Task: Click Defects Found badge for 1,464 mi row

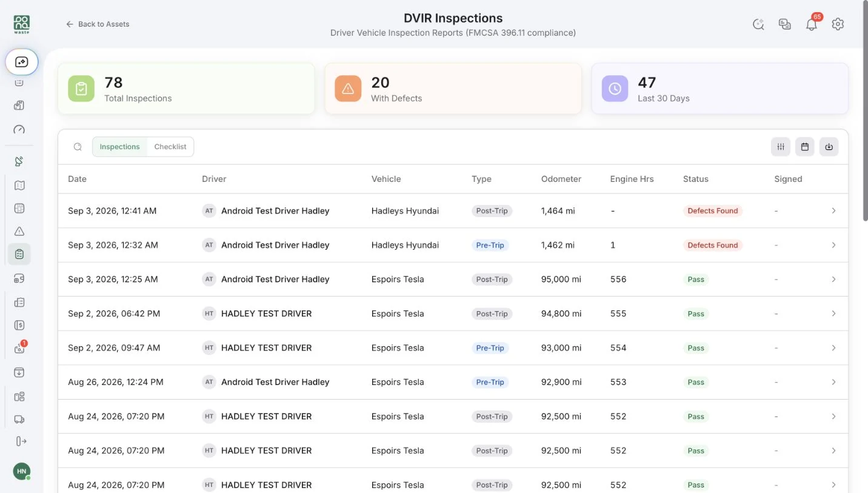Action: (713, 211)
